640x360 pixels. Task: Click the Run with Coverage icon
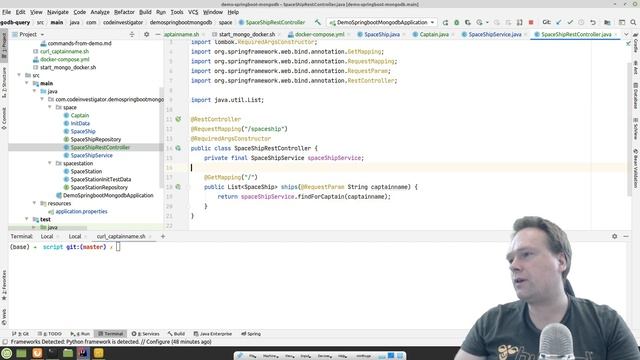point(468,22)
